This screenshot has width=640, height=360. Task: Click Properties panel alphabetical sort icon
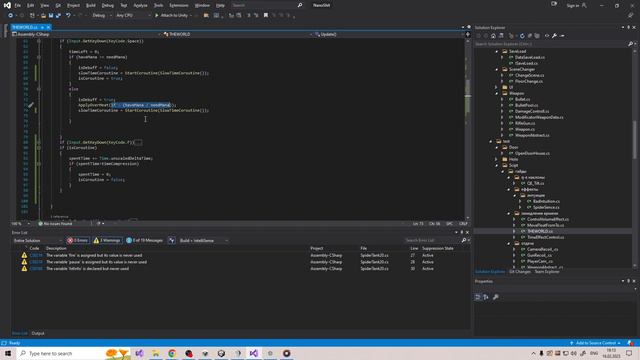click(486, 297)
